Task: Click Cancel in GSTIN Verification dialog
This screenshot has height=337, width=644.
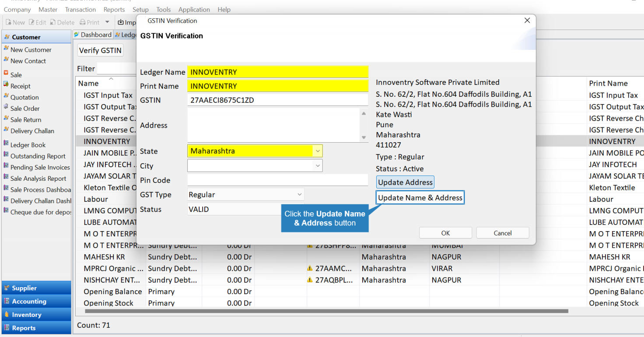Action: pos(503,233)
